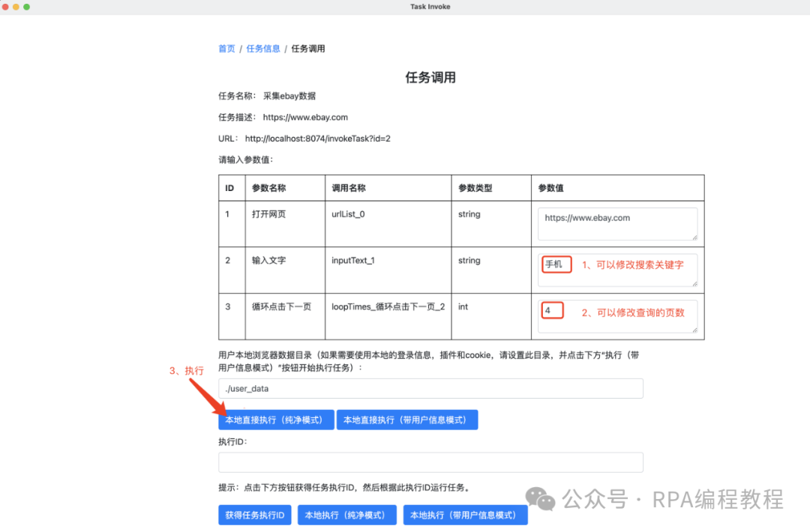Click the 执行ID input field
Image resolution: width=810 pixels, height=532 pixels.
(x=430, y=462)
